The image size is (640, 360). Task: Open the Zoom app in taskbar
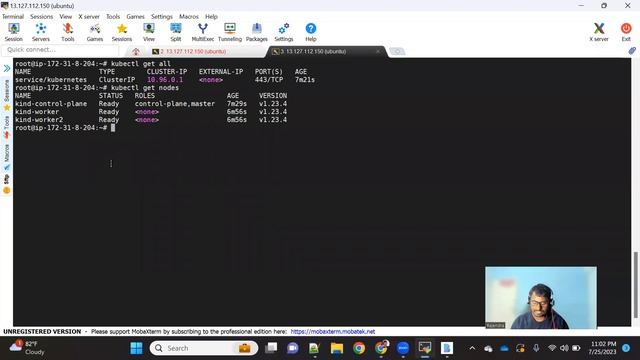click(403, 348)
